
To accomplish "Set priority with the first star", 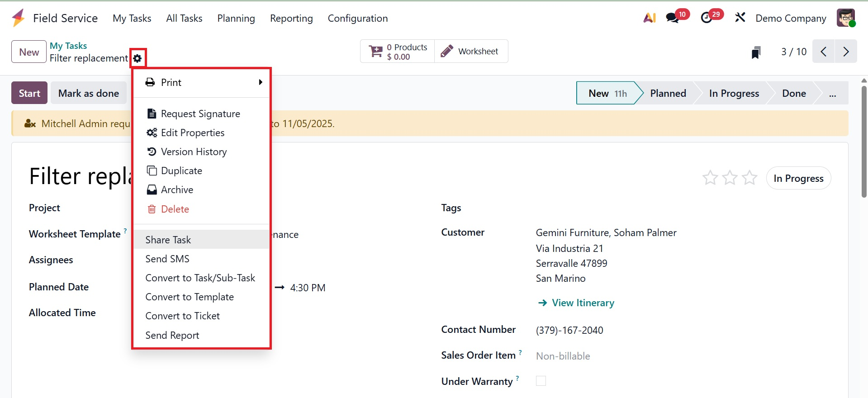I will tap(710, 178).
